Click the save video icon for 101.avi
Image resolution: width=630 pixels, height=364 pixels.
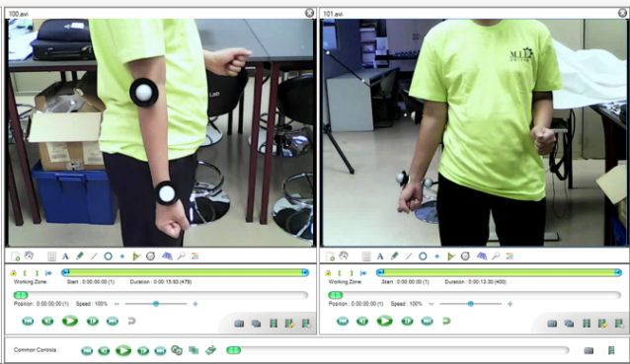(x=587, y=324)
